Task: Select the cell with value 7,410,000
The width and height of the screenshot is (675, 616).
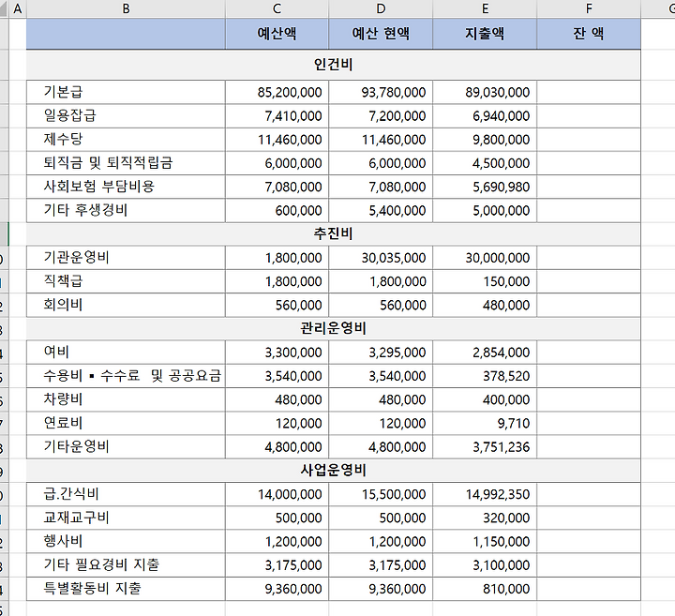Action: tap(277, 116)
